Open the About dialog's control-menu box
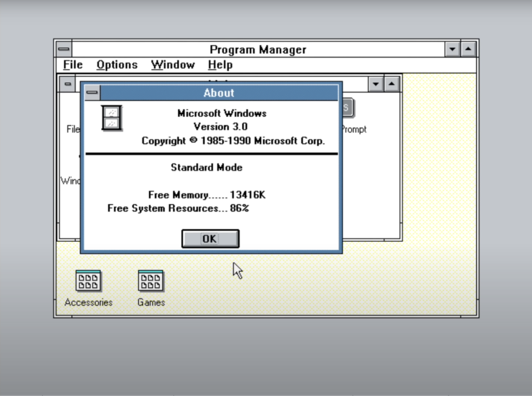The height and width of the screenshot is (396, 532). (92, 93)
